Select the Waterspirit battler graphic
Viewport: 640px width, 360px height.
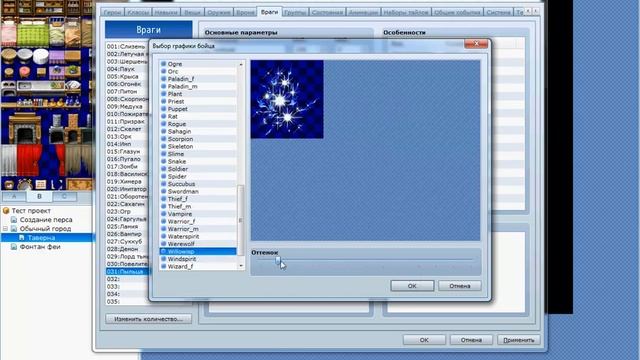click(198, 236)
